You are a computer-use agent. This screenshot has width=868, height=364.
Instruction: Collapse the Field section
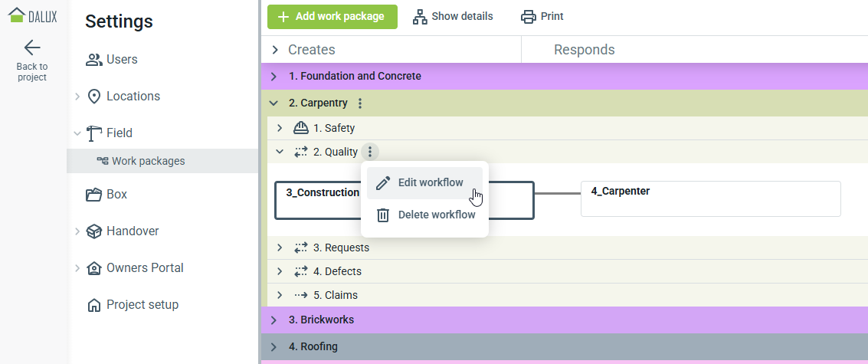[77, 133]
